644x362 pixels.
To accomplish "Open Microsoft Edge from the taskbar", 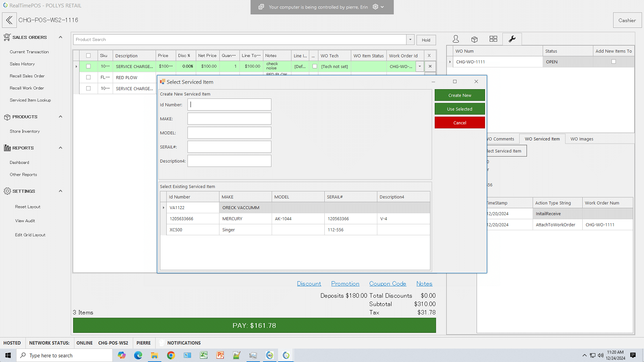I will click(138, 355).
